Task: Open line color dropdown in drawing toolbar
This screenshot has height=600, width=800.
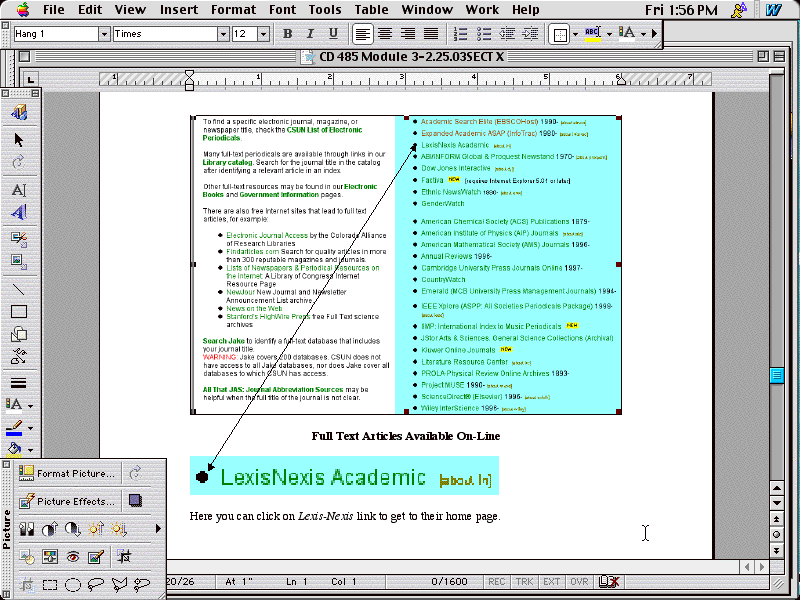Action: [31, 428]
